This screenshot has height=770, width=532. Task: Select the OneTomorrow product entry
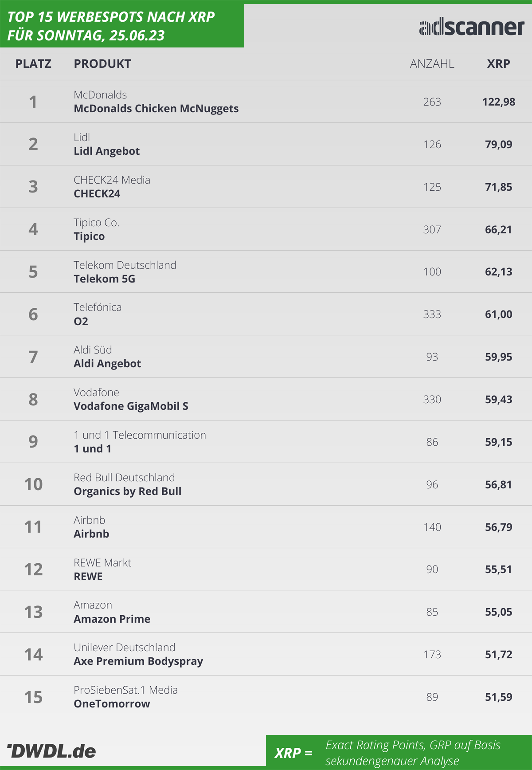coord(112,704)
